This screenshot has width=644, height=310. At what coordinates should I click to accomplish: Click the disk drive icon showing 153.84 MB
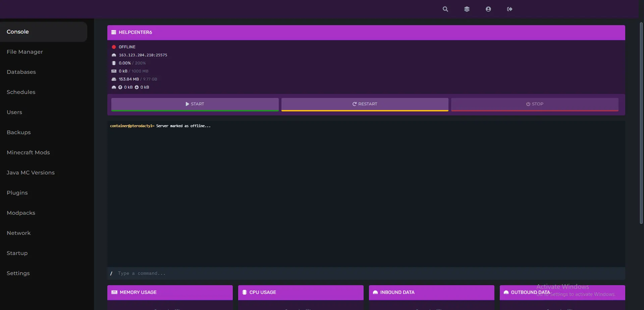point(114,79)
